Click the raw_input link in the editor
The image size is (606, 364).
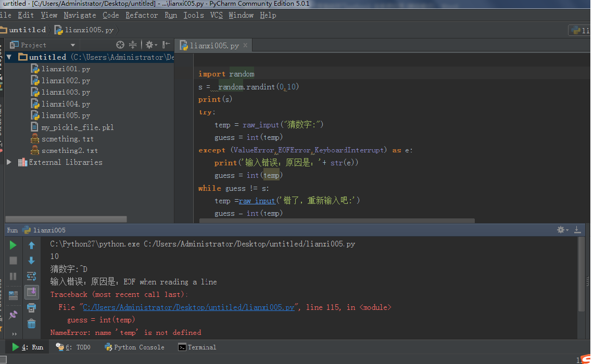[257, 201]
